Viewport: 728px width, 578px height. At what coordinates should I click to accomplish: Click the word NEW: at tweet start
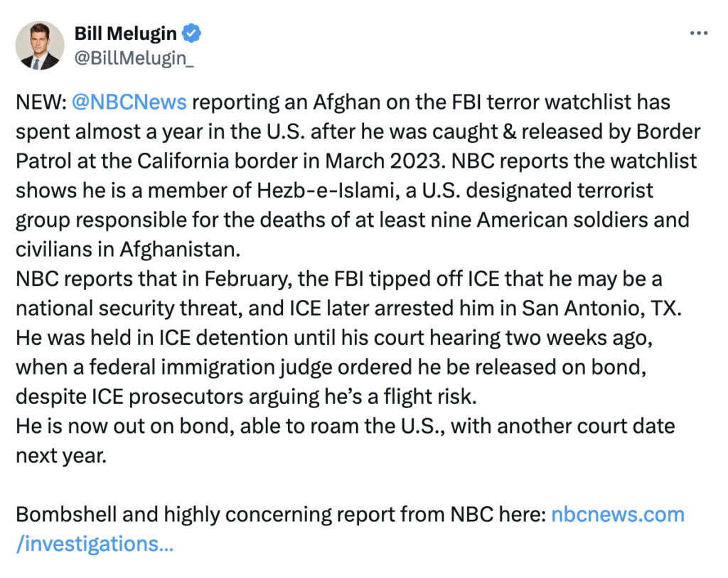41,102
